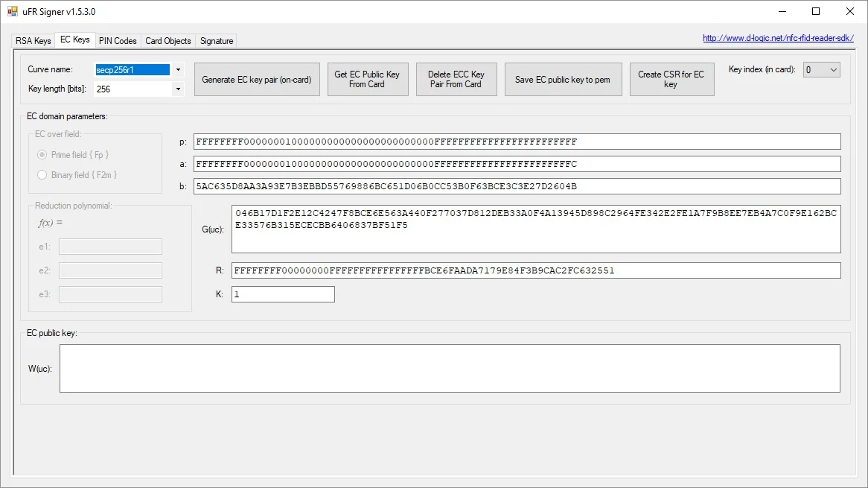Screen dimensions: 868x488
Task: Click the R parameter field
Action: pos(536,270)
